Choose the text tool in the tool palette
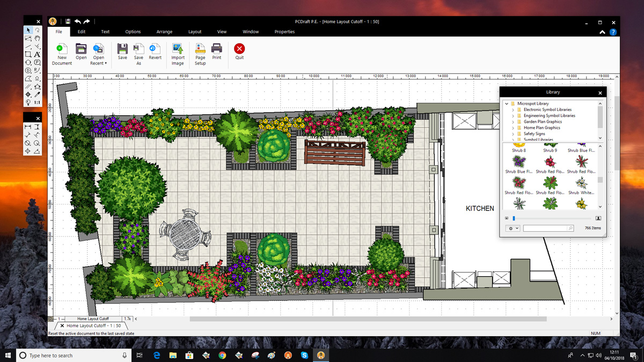 click(x=37, y=55)
